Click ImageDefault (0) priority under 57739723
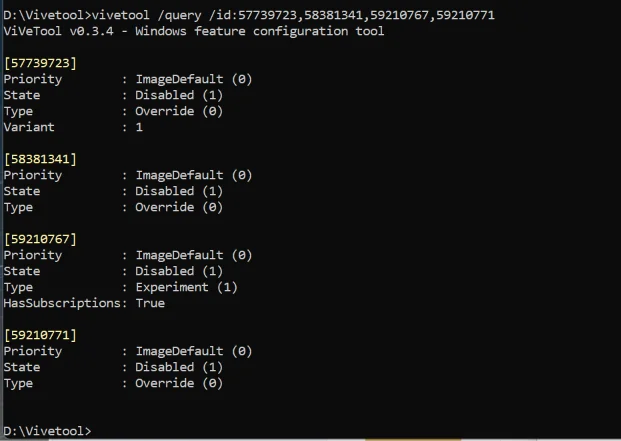Viewport: 621px width, 441px height. pos(194,79)
